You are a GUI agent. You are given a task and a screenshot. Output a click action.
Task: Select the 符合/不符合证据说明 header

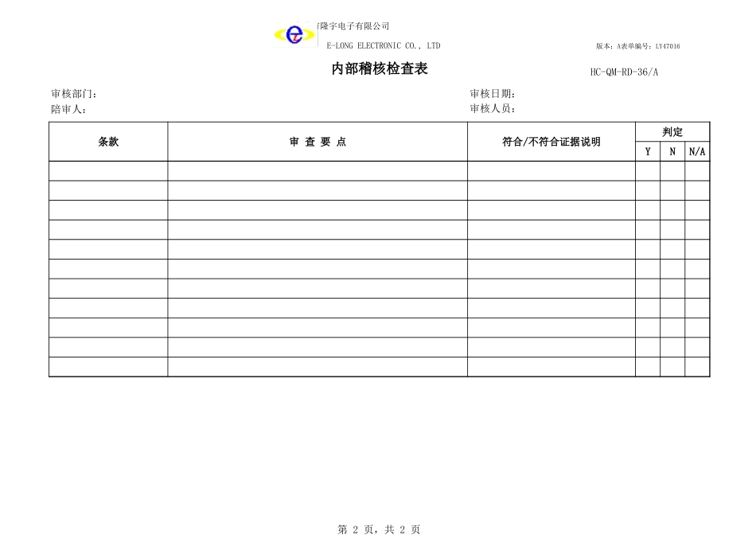[x=550, y=142]
